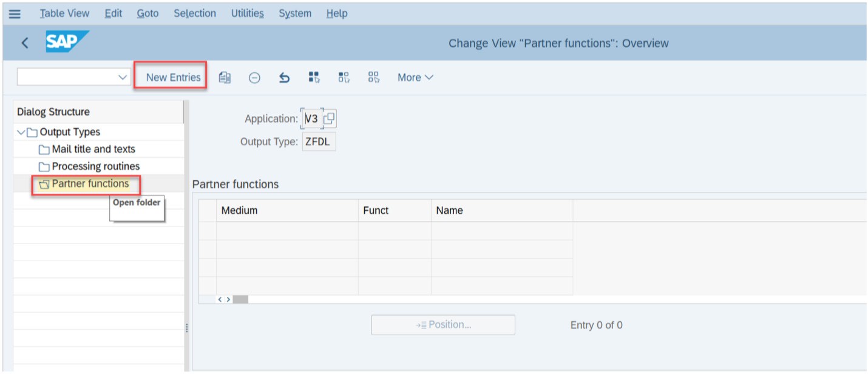Click the Select All grid icon

pyautogui.click(x=314, y=77)
